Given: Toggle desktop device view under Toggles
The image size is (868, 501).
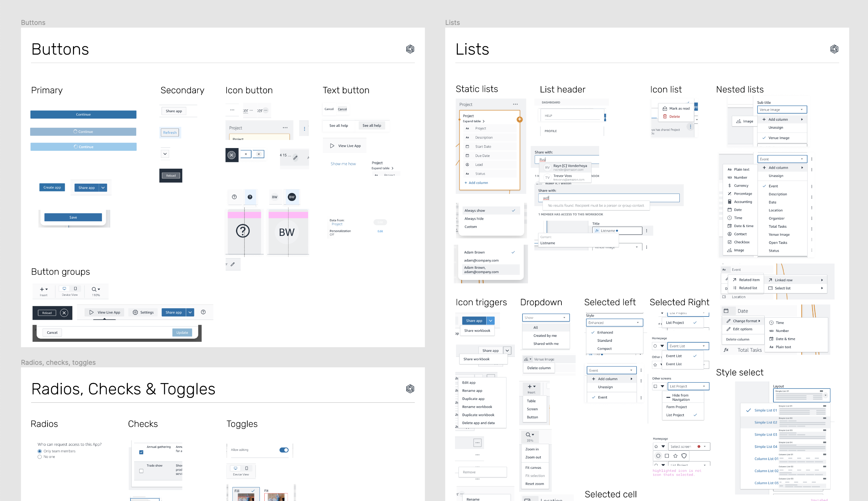Looking at the screenshot, I should pyautogui.click(x=235, y=468).
